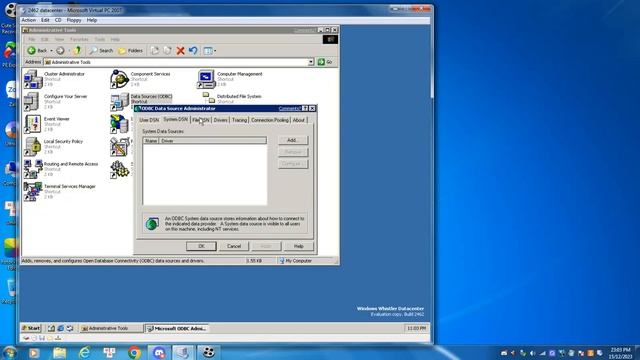Viewport: 640px width, 360px height.
Task: Open the Help menu in Virtual PC
Action: coord(92,20)
